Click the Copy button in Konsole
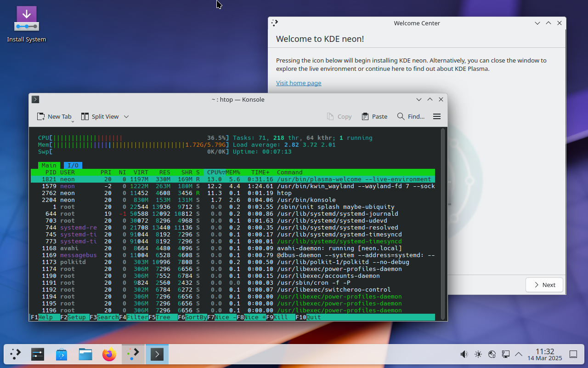588x368 pixels. click(339, 116)
